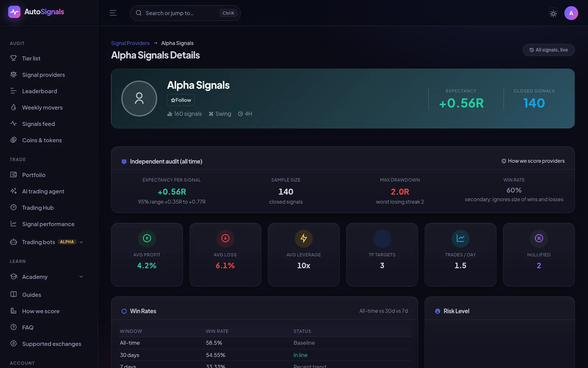
Task: Open the All signals, live filter
Action: coord(548,50)
